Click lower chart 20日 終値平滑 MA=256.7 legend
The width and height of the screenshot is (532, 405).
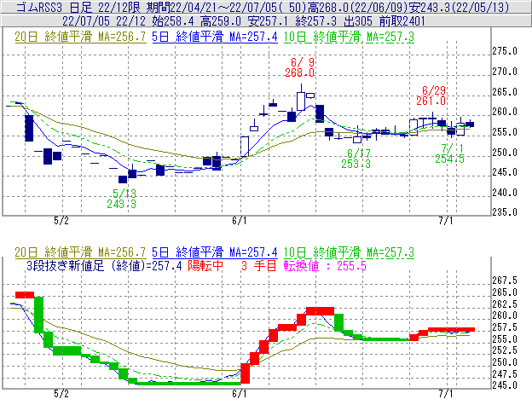[80, 252]
